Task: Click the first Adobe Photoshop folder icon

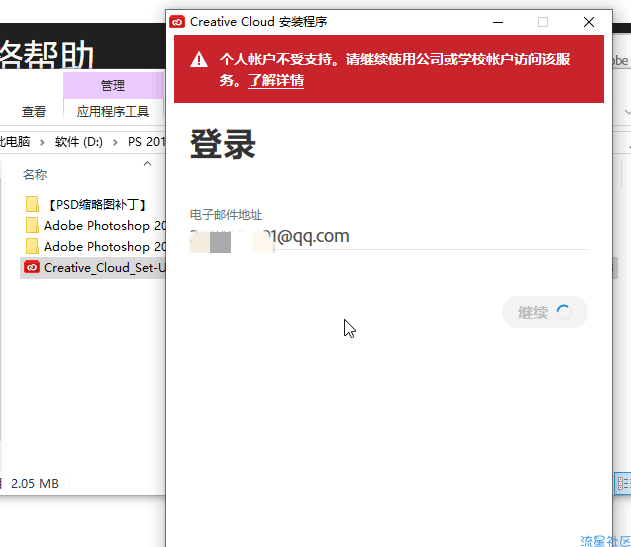Action: (x=32, y=225)
